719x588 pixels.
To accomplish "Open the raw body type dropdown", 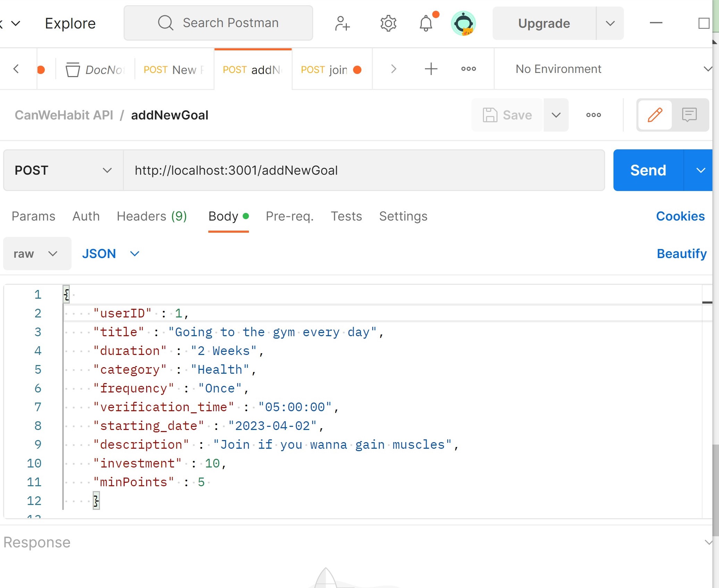I will (x=36, y=254).
